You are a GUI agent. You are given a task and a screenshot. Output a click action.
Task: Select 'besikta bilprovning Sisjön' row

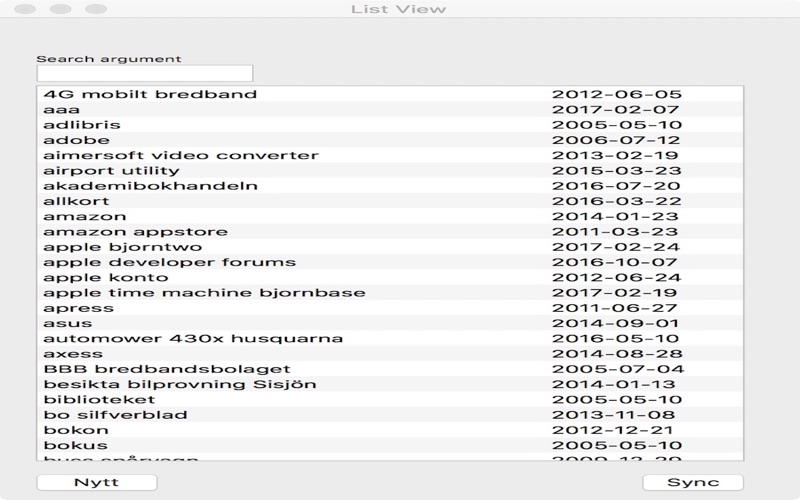point(390,385)
